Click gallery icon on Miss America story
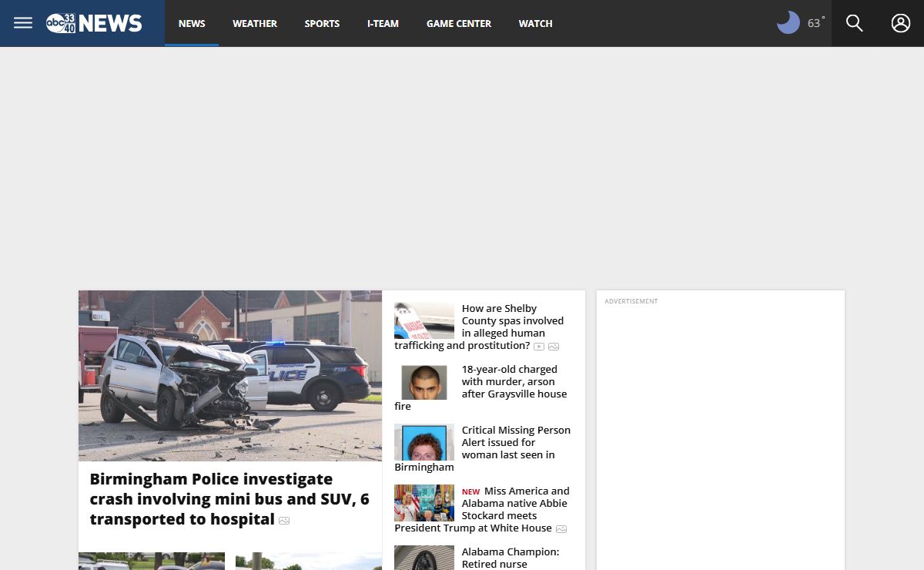Image resolution: width=924 pixels, height=570 pixels. point(561,529)
